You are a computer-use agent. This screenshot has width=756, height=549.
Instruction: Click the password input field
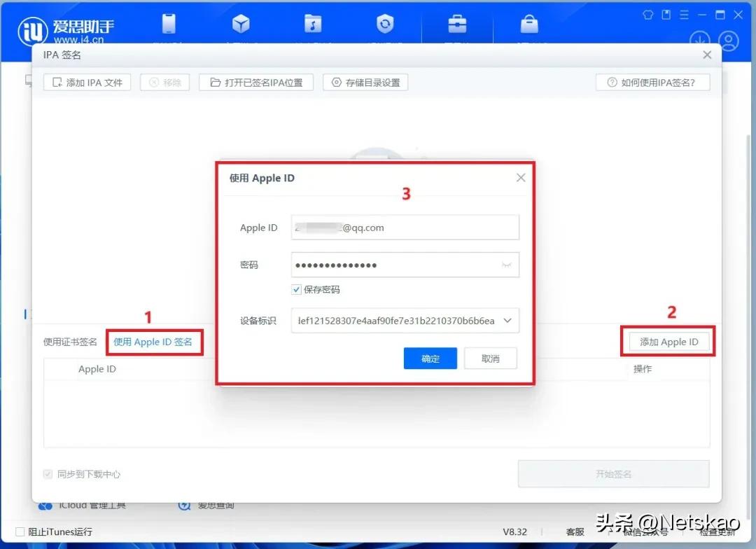click(405, 265)
